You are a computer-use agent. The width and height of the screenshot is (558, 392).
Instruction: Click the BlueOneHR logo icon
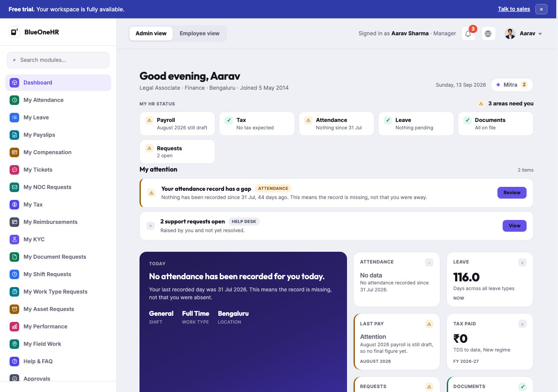pos(14,32)
